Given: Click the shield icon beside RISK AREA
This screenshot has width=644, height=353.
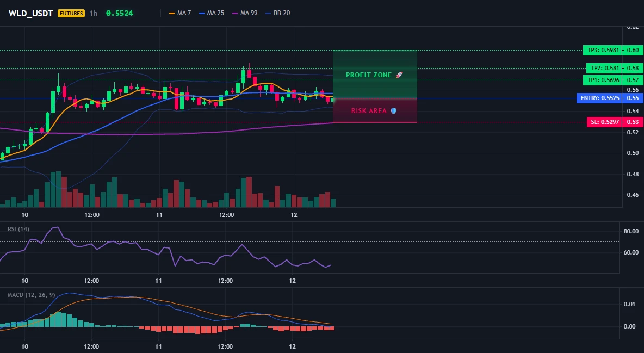Looking at the screenshot, I should click(x=393, y=110).
